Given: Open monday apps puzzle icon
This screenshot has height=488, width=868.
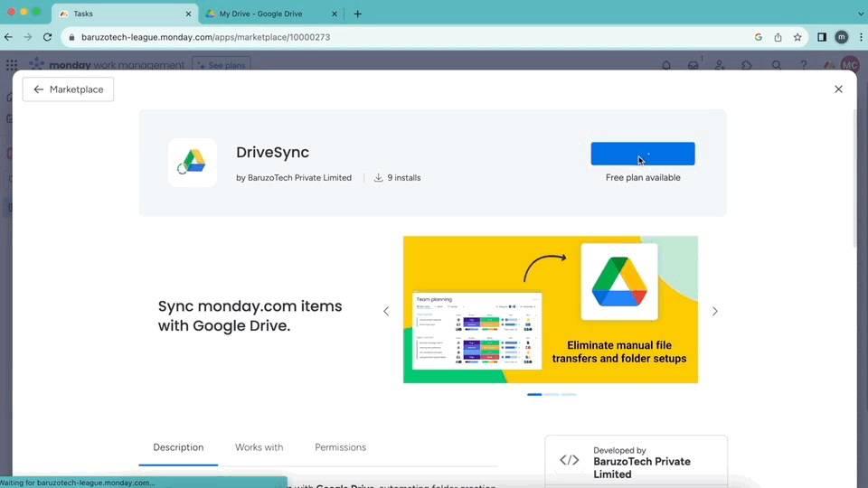Looking at the screenshot, I should click(747, 65).
